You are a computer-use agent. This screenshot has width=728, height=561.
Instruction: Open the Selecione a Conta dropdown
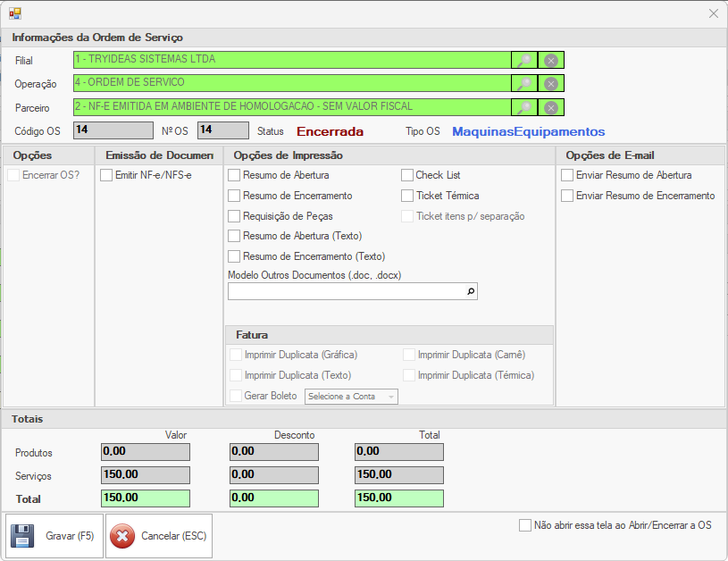pyautogui.click(x=351, y=397)
